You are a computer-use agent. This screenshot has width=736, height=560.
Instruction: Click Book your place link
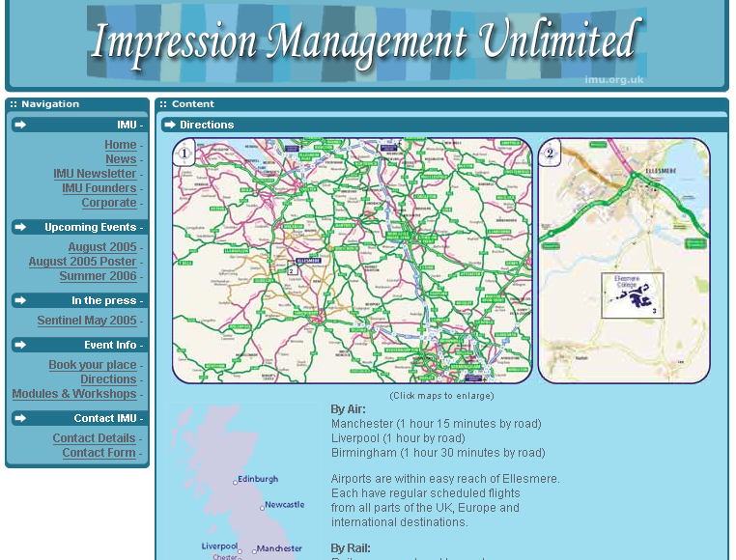click(93, 365)
